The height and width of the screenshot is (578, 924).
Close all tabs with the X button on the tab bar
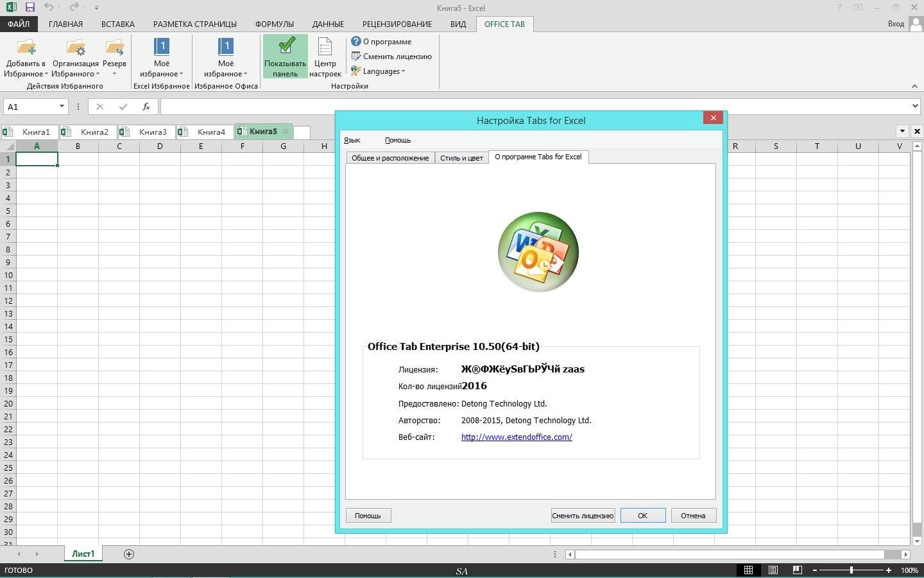click(x=917, y=131)
